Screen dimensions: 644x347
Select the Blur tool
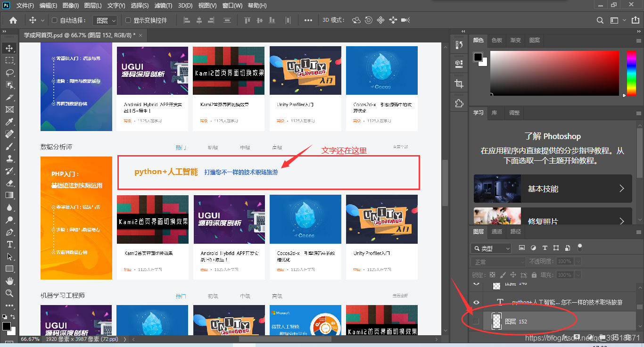click(9, 207)
